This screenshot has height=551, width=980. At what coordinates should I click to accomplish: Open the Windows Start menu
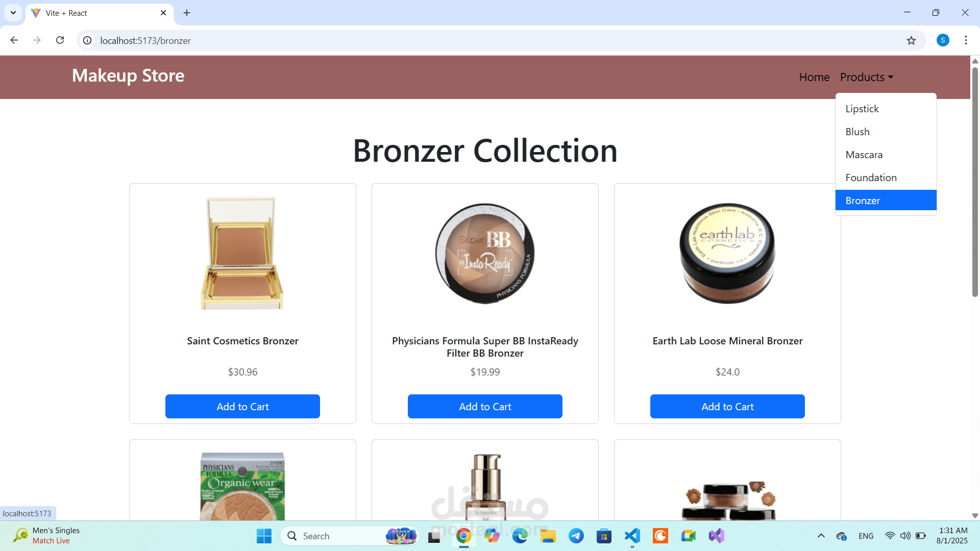tap(264, 536)
